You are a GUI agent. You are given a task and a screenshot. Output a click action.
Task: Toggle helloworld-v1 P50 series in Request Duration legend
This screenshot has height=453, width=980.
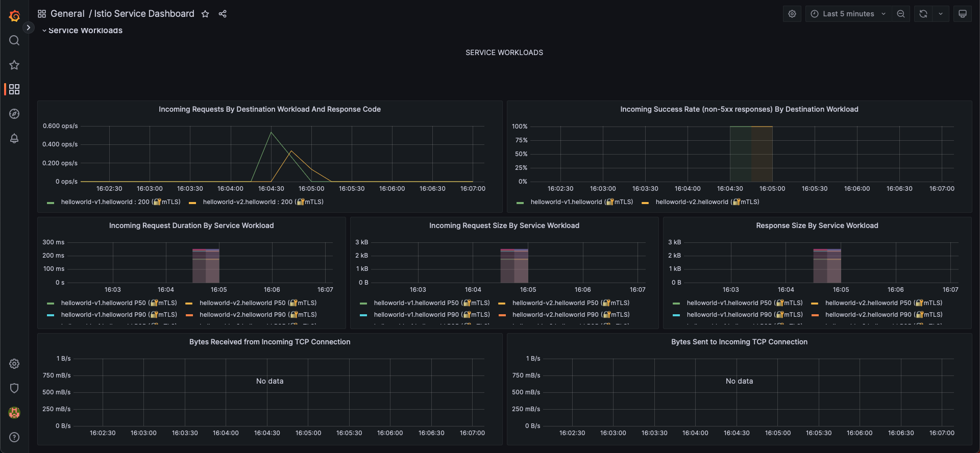point(119,303)
